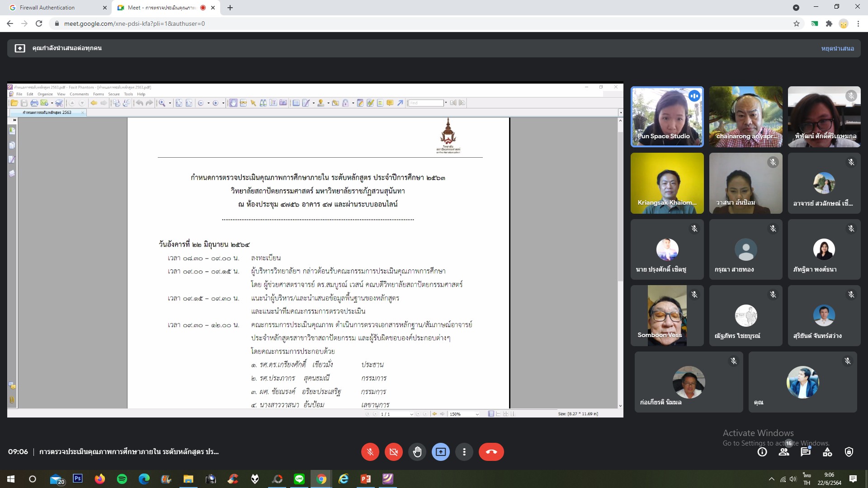Bookmark this page with the star
The width and height of the screenshot is (868, 488).
click(x=797, y=23)
